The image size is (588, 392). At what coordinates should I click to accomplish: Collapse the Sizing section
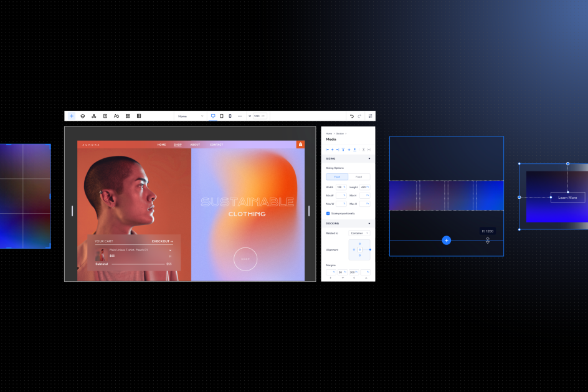click(x=369, y=159)
